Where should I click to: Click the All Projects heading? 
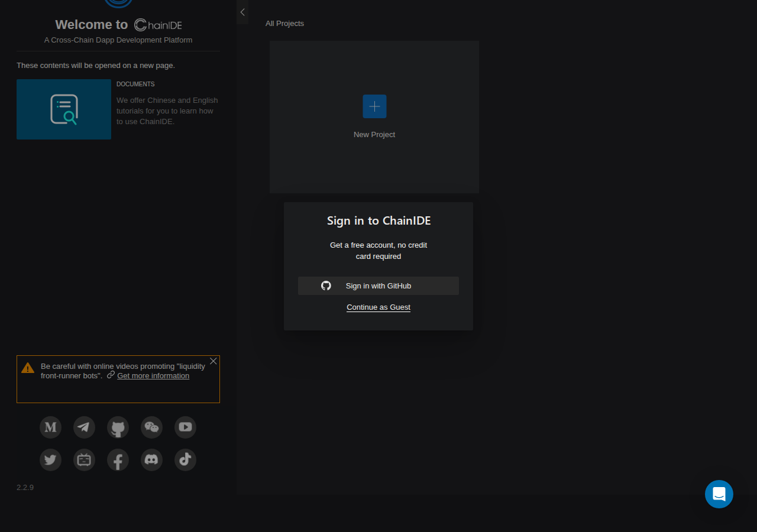[x=284, y=24]
